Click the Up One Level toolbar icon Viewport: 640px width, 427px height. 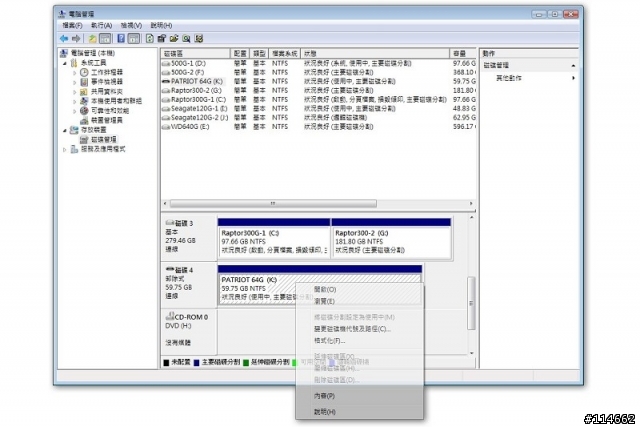pos(92,38)
